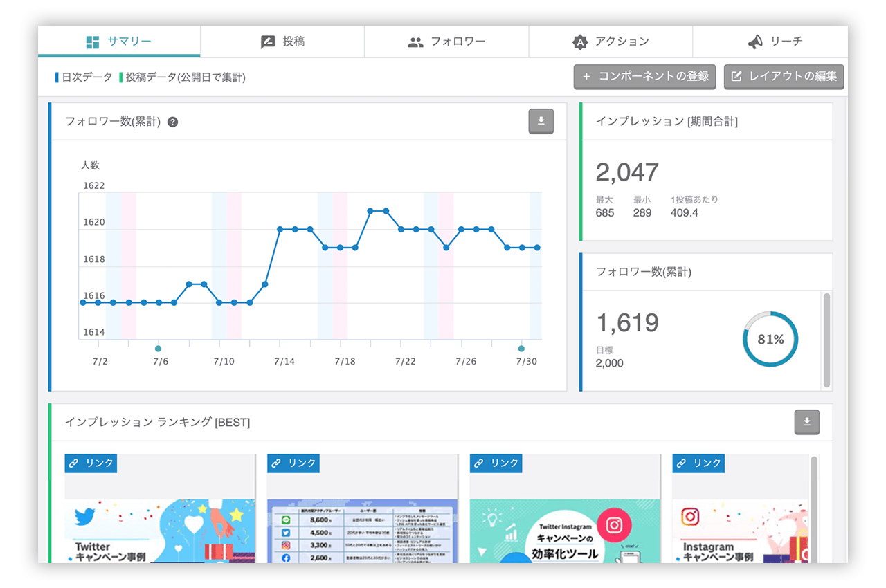Click the 7/6 timeline marker dot below the chart
The width and height of the screenshot is (886, 588).
coord(159,349)
